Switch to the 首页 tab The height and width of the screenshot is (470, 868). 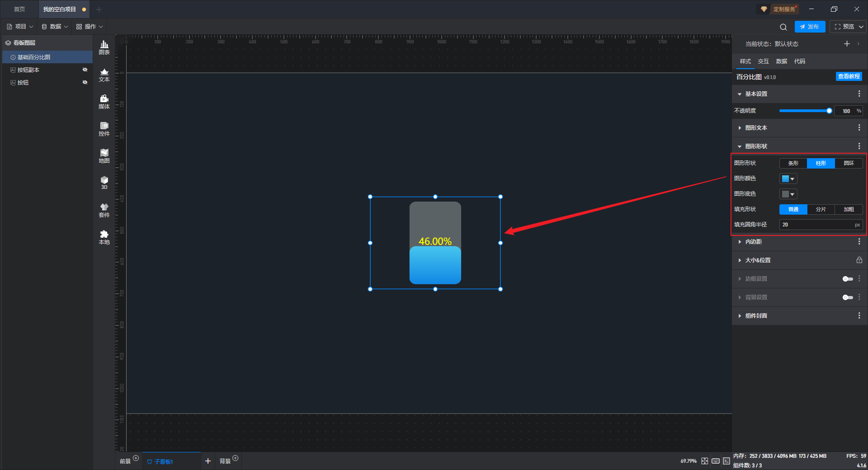pos(19,9)
